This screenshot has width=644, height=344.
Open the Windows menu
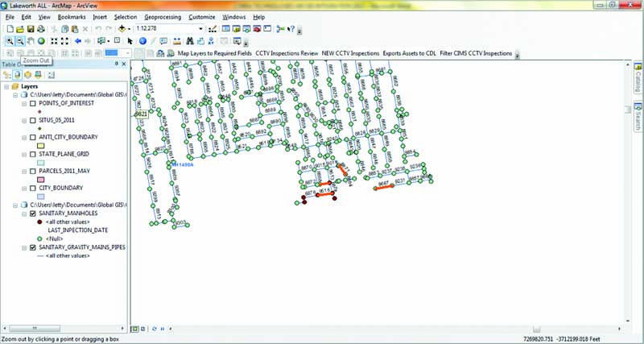click(233, 17)
